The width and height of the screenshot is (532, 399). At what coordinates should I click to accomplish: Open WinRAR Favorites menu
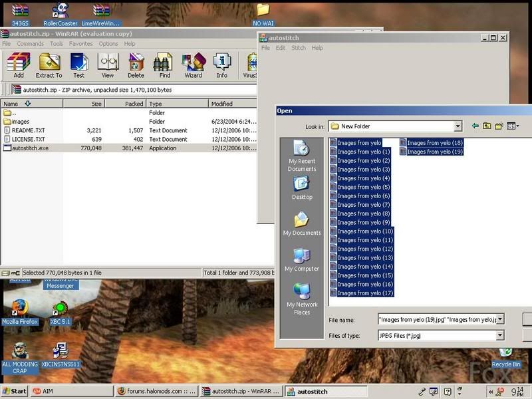tap(80, 44)
